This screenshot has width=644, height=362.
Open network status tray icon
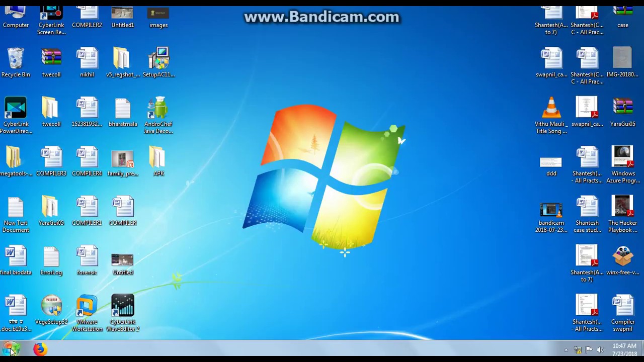(x=578, y=350)
